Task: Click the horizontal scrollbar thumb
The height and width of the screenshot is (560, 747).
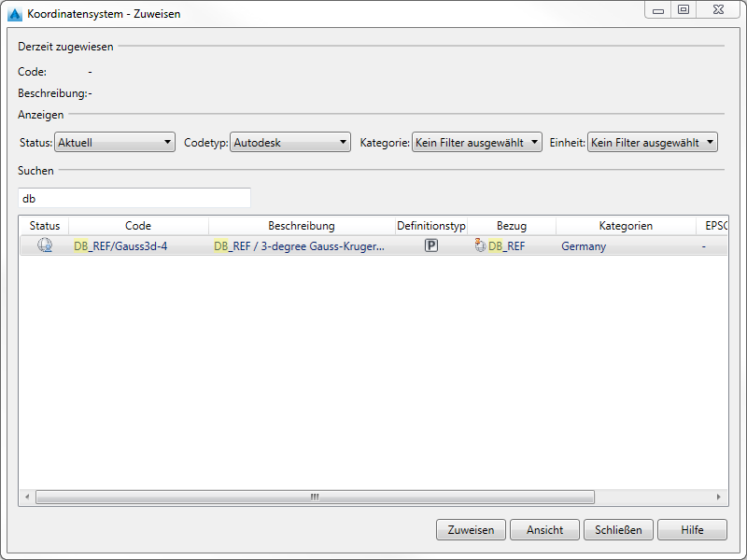Action: click(315, 497)
